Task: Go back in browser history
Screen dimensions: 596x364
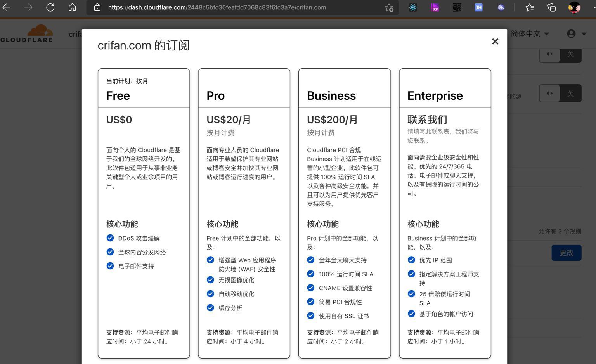Action: coord(7,7)
